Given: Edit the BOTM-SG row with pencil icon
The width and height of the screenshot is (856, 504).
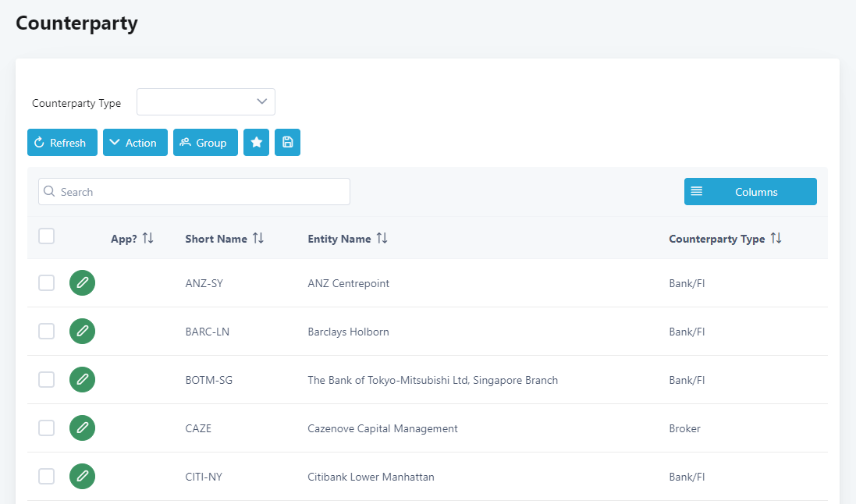Looking at the screenshot, I should coord(83,379).
